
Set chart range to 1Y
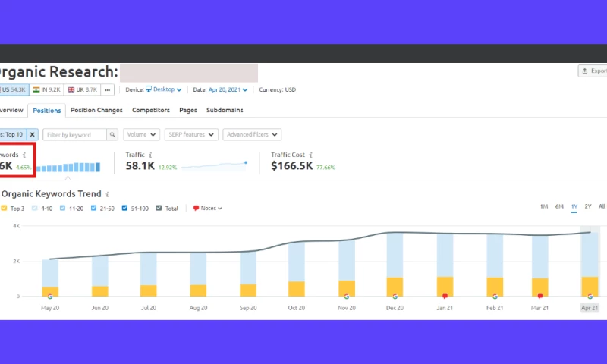pos(574,206)
